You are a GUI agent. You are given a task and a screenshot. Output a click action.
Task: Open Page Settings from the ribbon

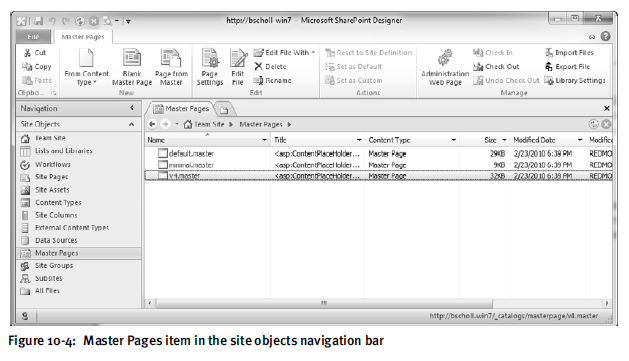210,67
